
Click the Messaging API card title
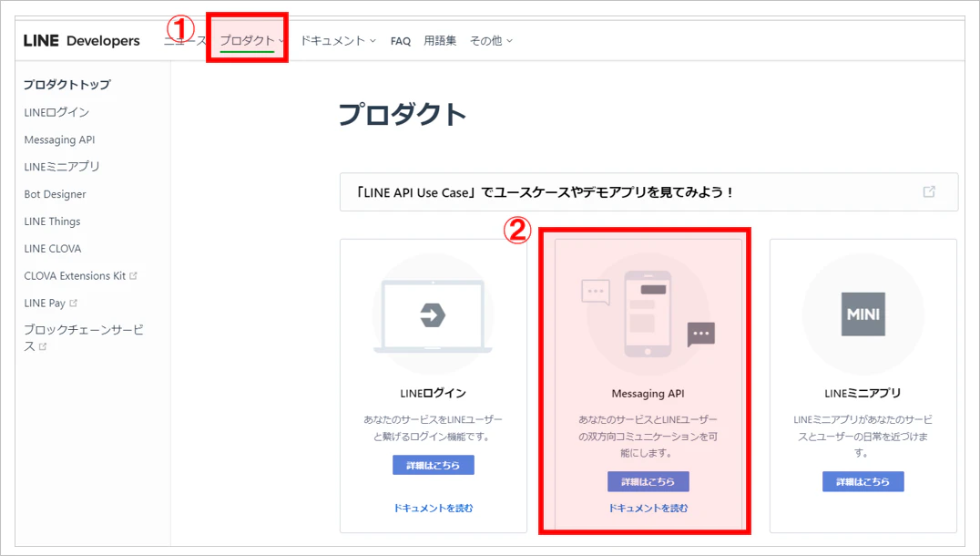pyautogui.click(x=648, y=394)
